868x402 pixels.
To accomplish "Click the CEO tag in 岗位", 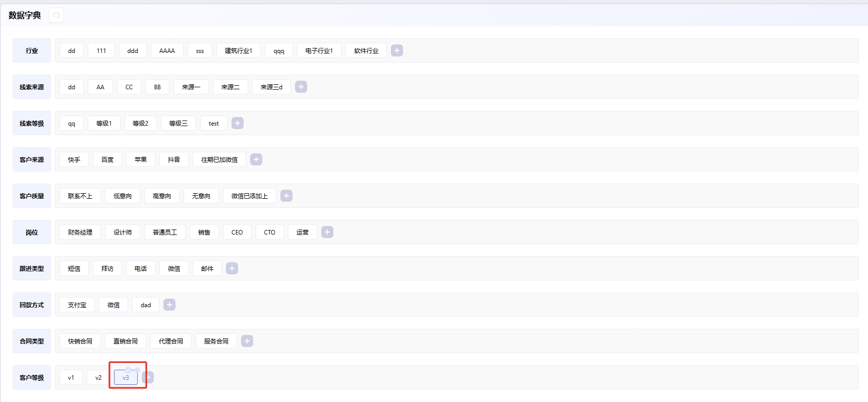I will click(x=237, y=233).
